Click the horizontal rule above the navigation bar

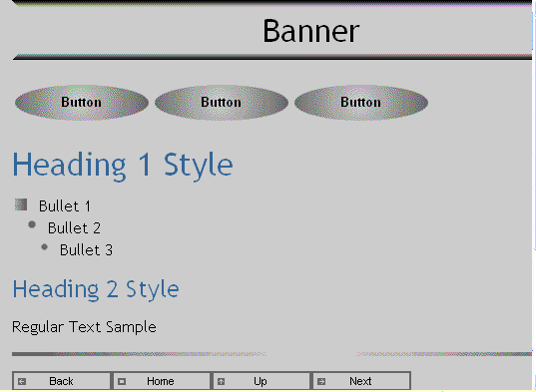coord(271,354)
